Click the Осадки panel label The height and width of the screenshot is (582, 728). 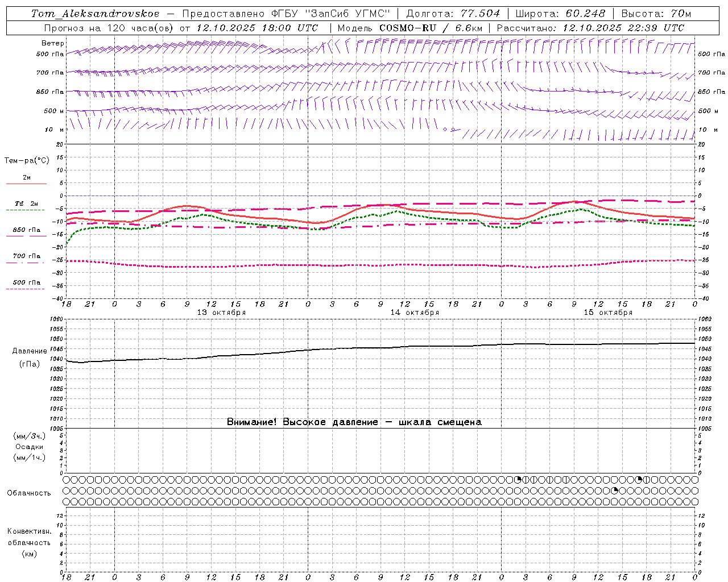click(30, 447)
